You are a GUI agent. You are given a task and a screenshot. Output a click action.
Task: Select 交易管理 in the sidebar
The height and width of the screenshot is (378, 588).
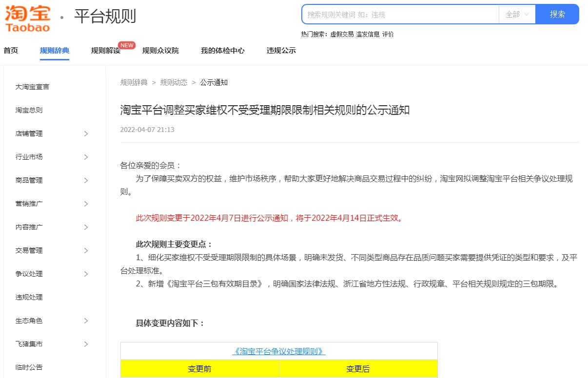29,250
